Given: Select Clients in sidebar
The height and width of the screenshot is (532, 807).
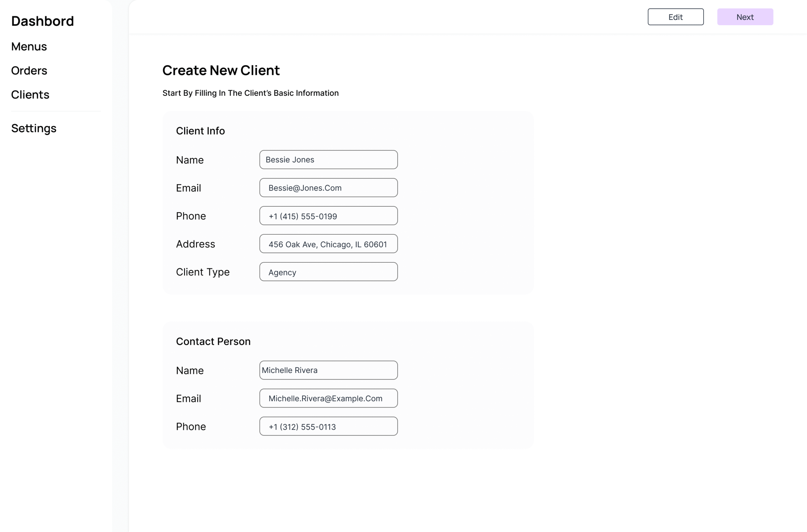Looking at the screenshot, I should point(30,95).
